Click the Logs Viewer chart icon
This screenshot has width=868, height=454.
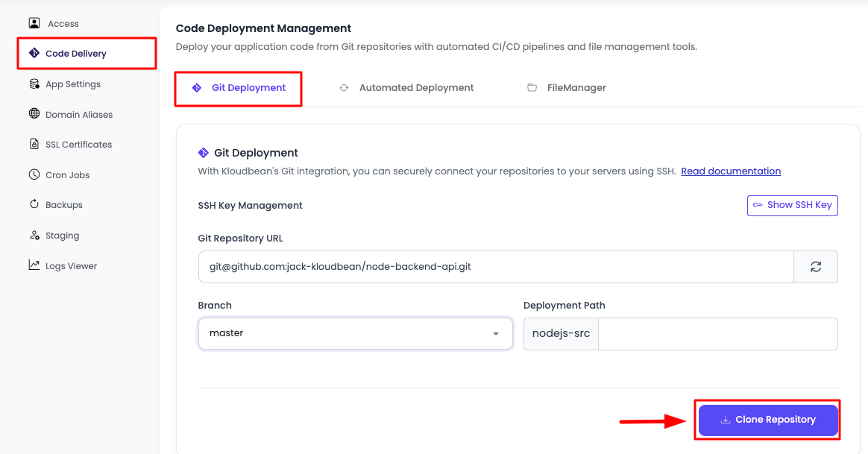point(34,265)
